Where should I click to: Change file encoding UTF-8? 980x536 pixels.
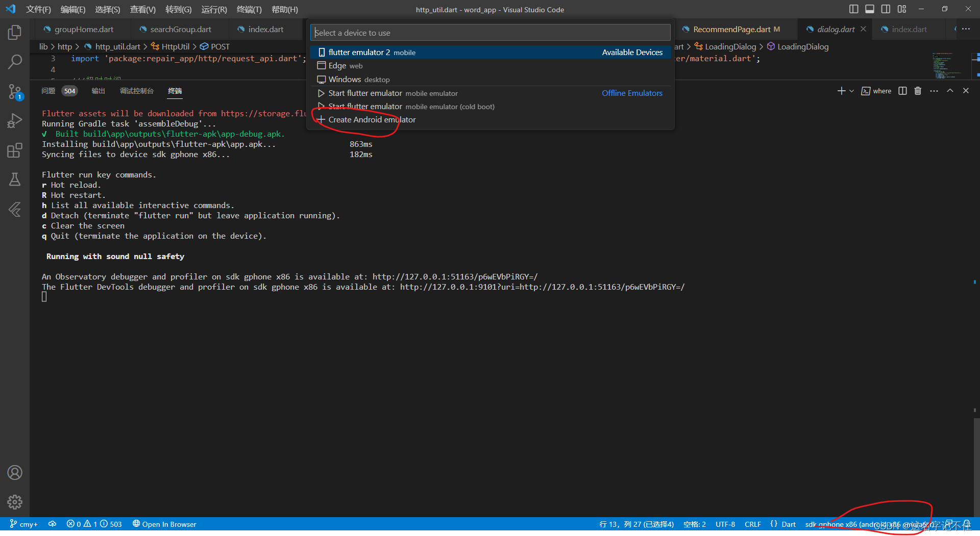click(725, 524)
